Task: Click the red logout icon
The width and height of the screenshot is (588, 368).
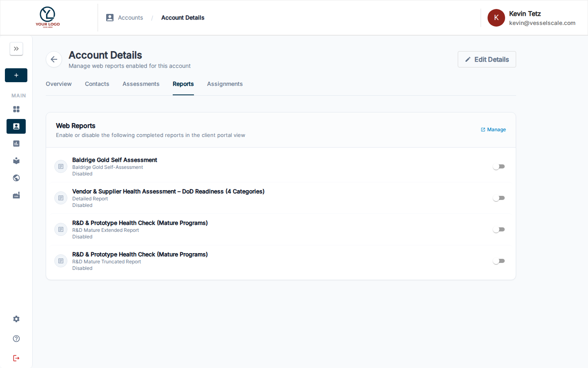Action: (x=16, y=358)
